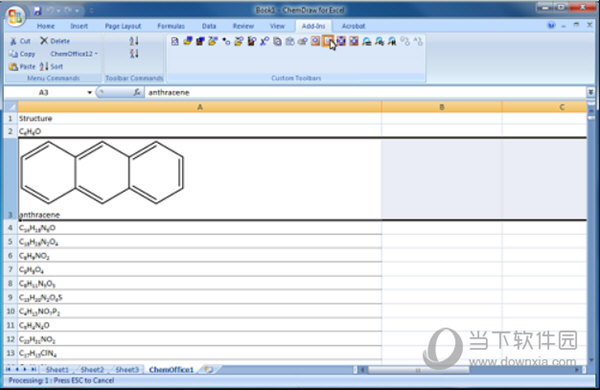Switch to the Sheet3 worksheet tab

click(x=127, y=370)
